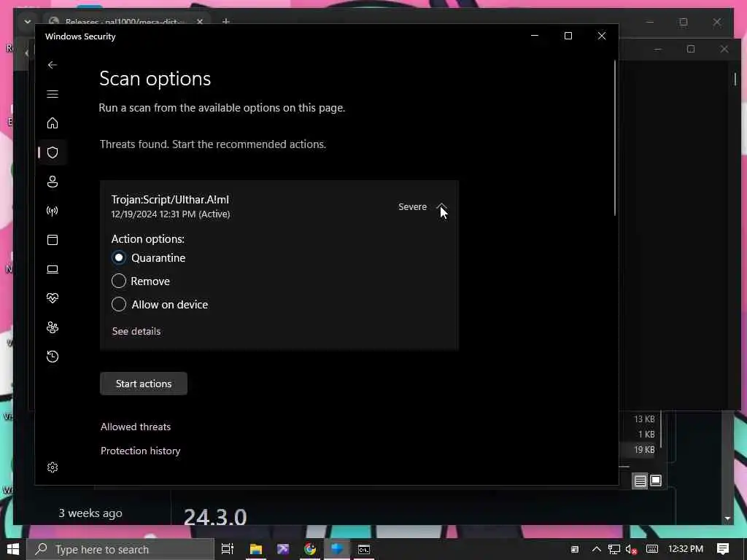Image resolution: width=747 pixels, height=560 pixels.
Task: Open Protection history clock icon in sidebar
Action: pos(53,356)
